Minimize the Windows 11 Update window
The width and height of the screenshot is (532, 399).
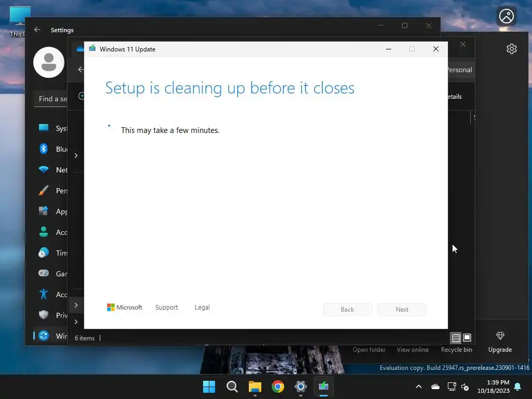click(x=389, y=49)
